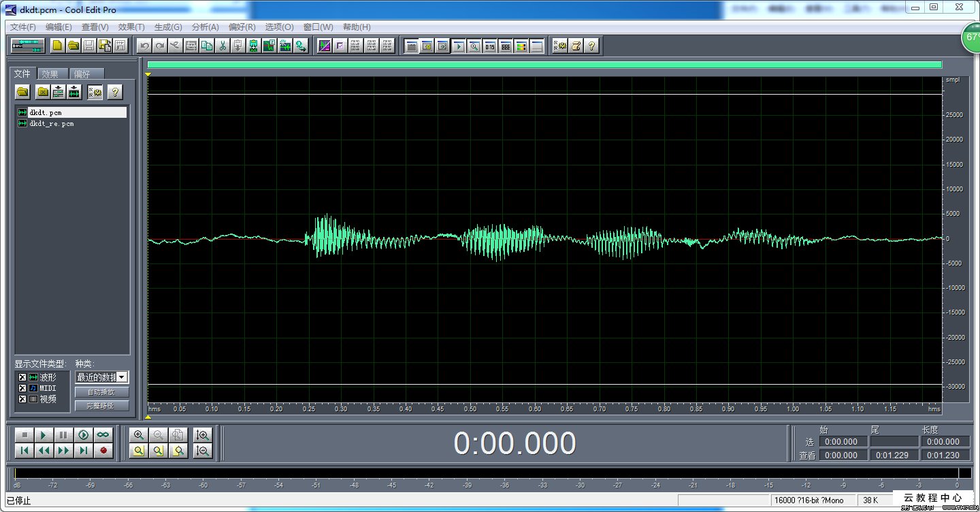Screen dimensions: 980x512
Task: Open the spectral view toolbar icon
Action: coord(521,46)
